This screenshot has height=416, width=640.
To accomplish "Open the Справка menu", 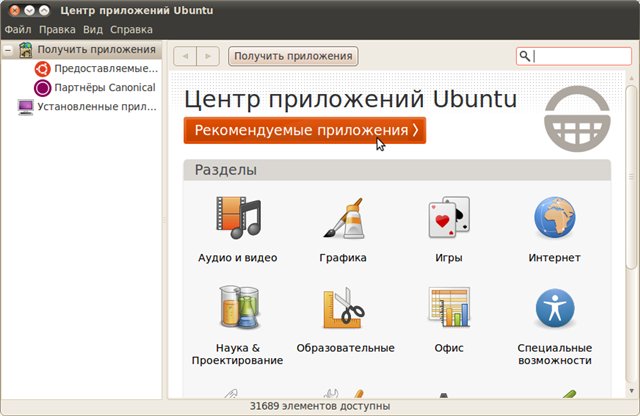I will click(x=131, y=30).
